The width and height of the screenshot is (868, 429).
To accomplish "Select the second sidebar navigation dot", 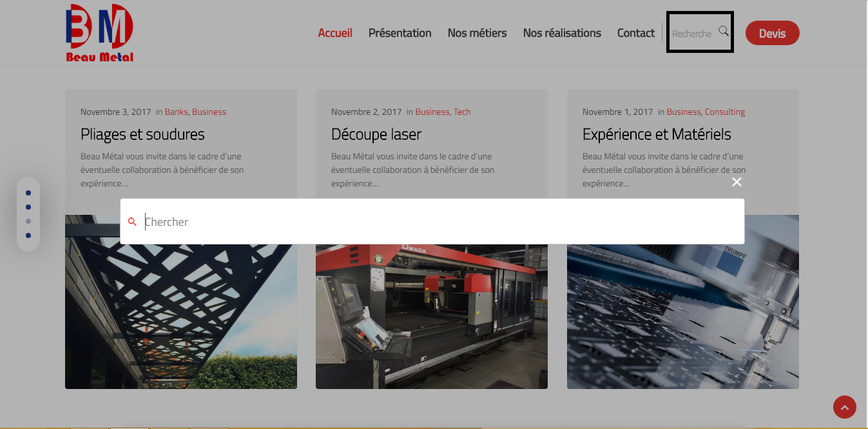I will [28, 206].
